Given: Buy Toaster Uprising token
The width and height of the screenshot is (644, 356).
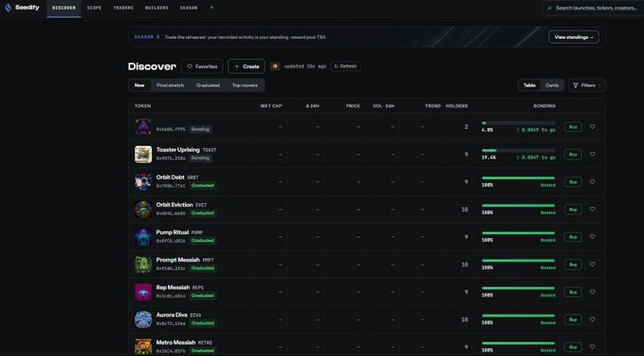Looking at the screenshot, I should point(573,154).
